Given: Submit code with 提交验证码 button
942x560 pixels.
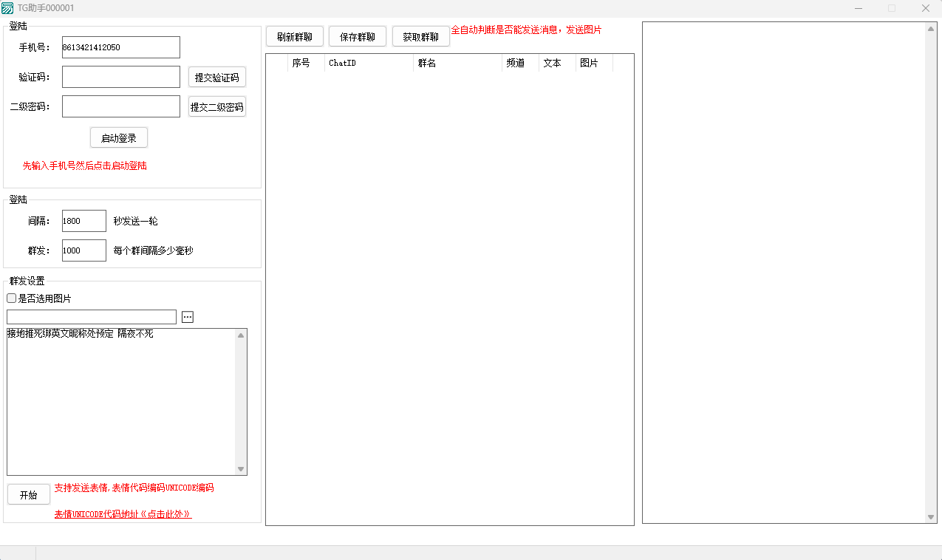Looking at the screenshot, I should pyautogui.click(x=217, y=78).
